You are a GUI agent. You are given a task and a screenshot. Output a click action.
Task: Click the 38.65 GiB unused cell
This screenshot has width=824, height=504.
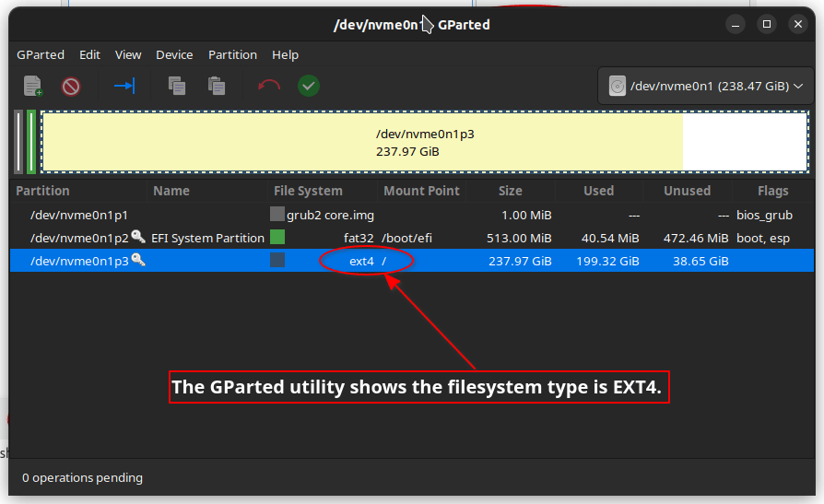(x=701, y=261)
